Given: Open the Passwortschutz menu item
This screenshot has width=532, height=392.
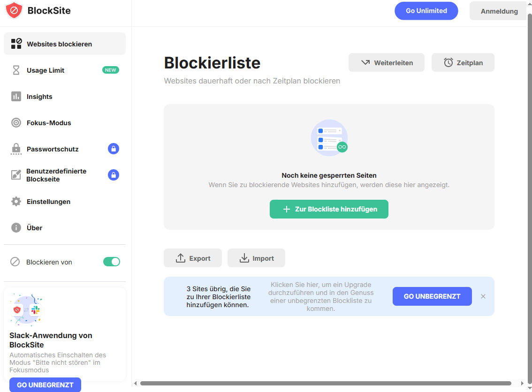Looking at the screenshot, I should click(53, 149).
